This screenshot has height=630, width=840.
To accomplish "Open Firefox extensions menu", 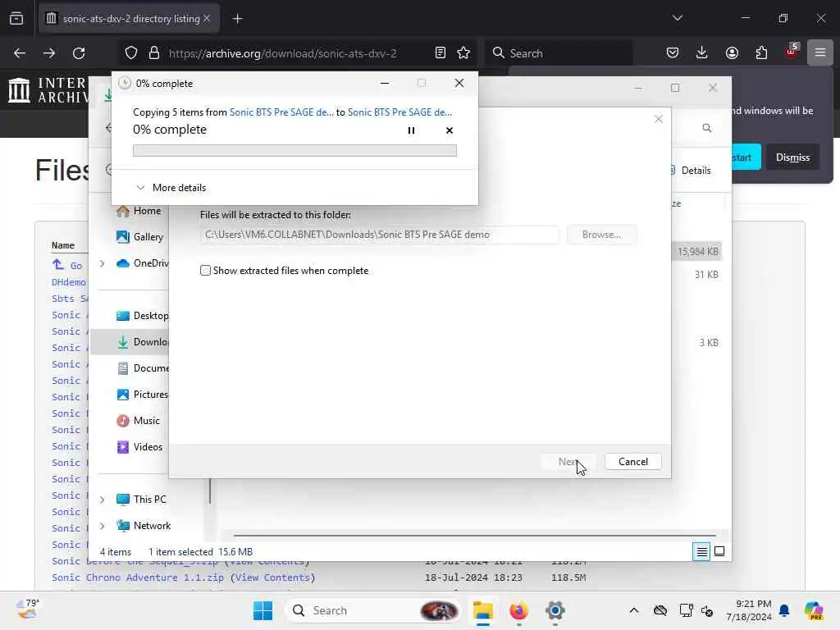I will coord(761,53).
